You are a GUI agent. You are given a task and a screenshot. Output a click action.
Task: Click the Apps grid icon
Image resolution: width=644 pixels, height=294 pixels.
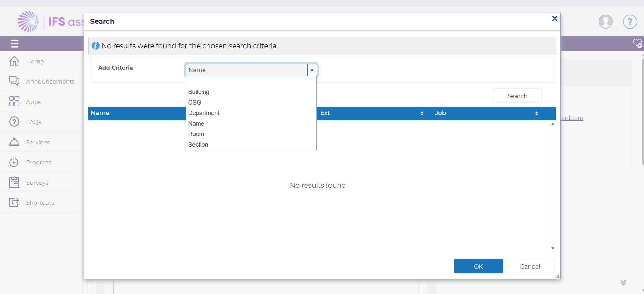coord(14,102)
